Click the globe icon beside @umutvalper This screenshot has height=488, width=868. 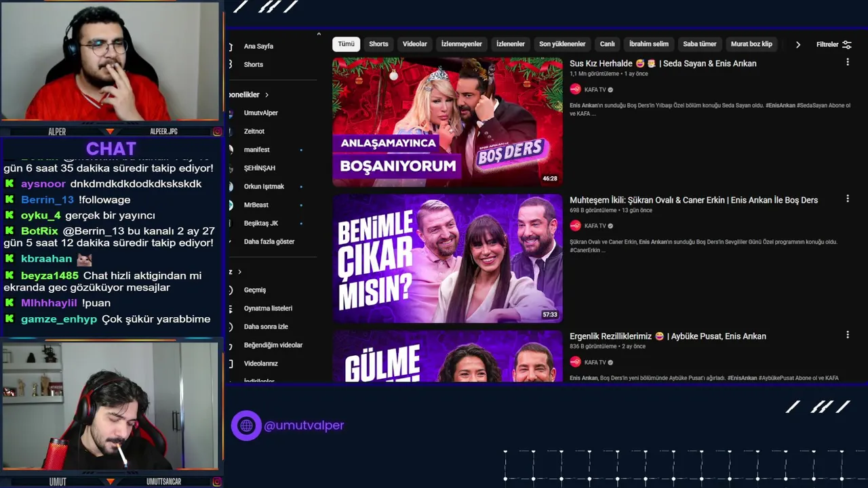(246, 426)
